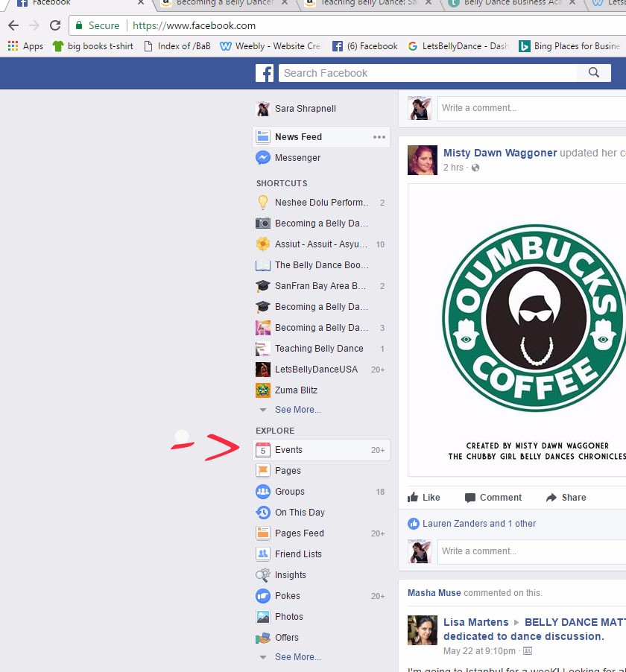Click Misty Dawn Waggoner's profile picture
The image size is (626, 672).
(423, 160)
